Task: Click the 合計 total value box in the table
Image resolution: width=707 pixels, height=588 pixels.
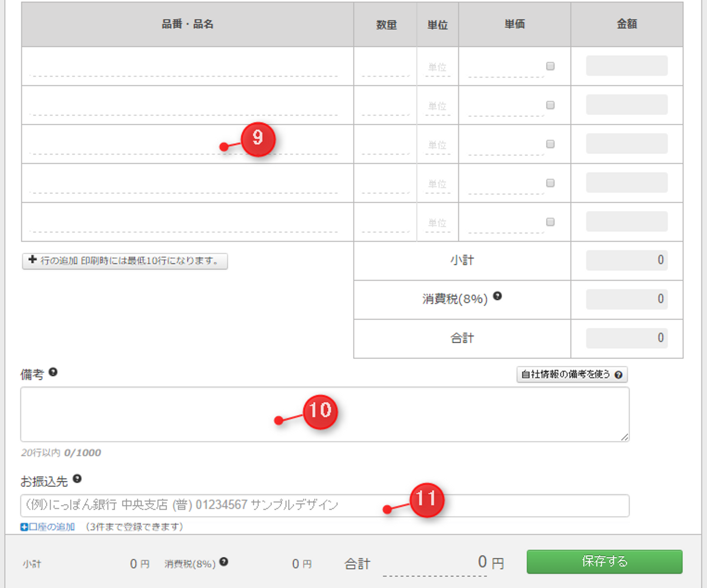Action: tap(627, 338)
